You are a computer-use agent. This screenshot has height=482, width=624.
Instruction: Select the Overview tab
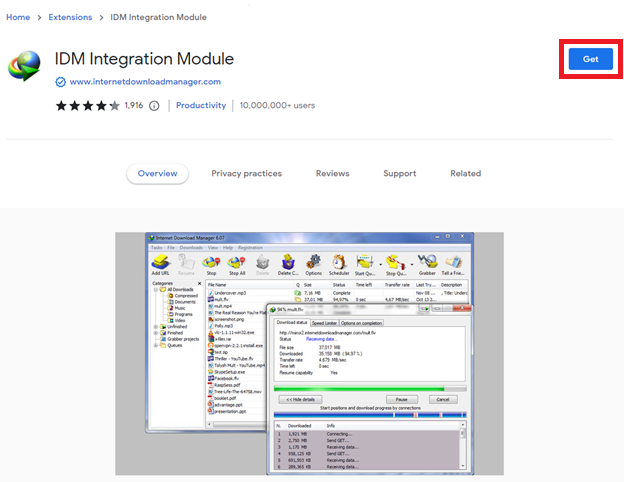(x=158, y=174)
